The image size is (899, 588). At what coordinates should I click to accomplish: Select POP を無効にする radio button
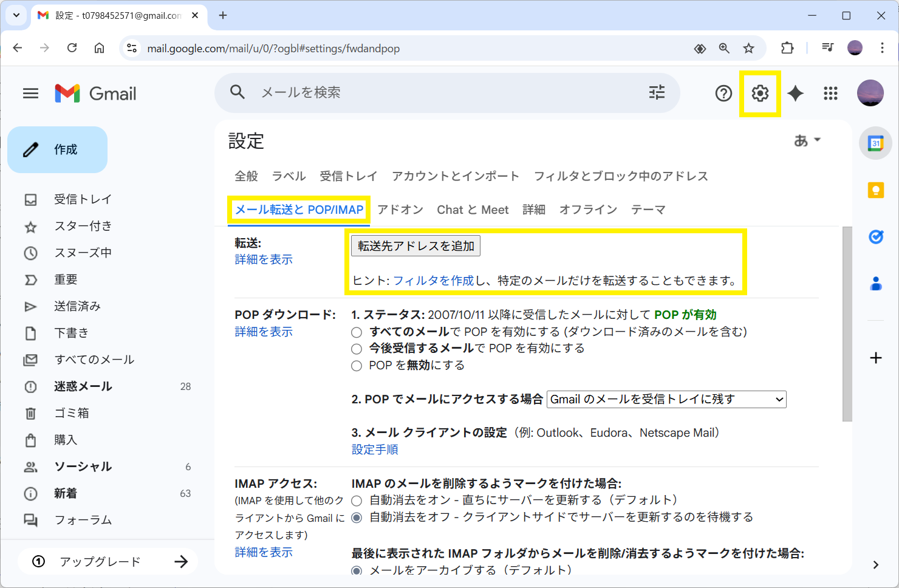357,366
